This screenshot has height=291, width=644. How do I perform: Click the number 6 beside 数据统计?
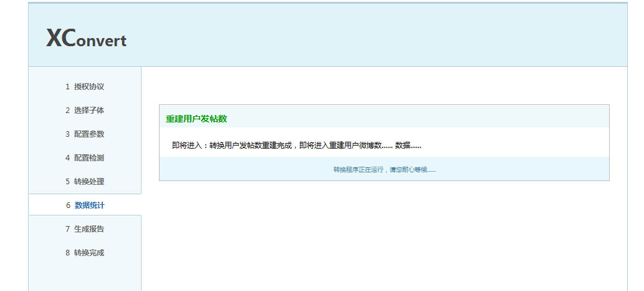coord(68,205)
